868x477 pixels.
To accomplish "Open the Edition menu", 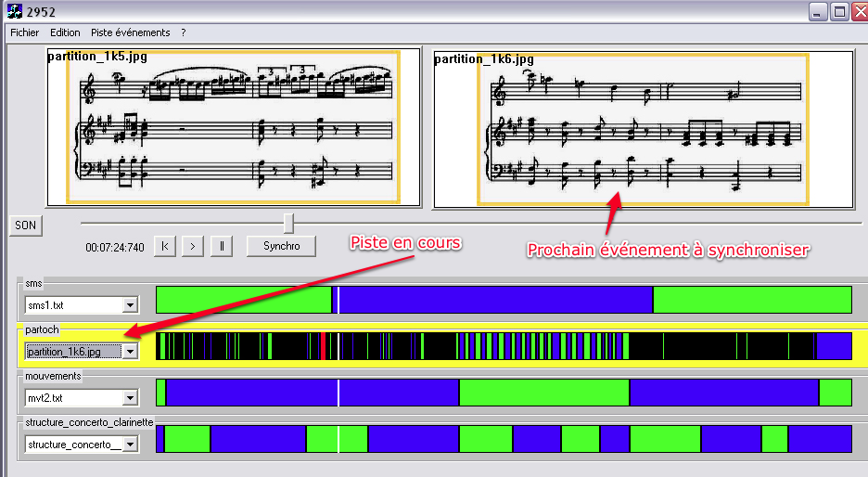I will coord(65,32).
